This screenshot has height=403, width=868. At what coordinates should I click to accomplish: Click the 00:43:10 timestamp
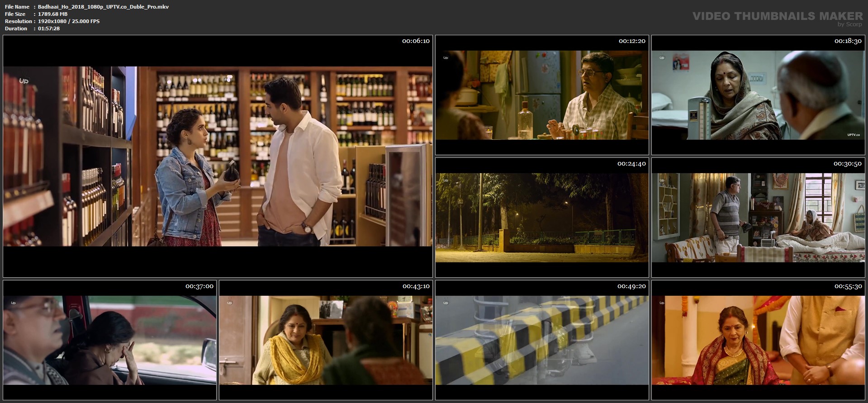[x=416, y=286]
